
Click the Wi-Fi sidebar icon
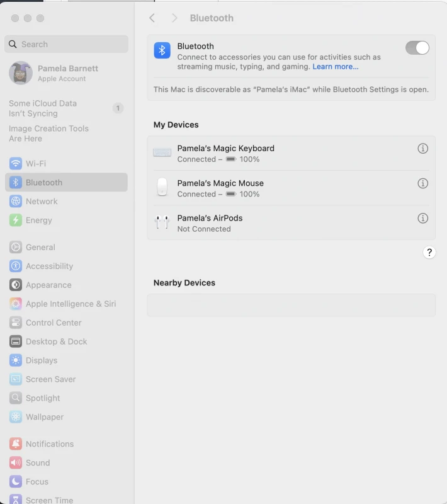pos(15,164)
